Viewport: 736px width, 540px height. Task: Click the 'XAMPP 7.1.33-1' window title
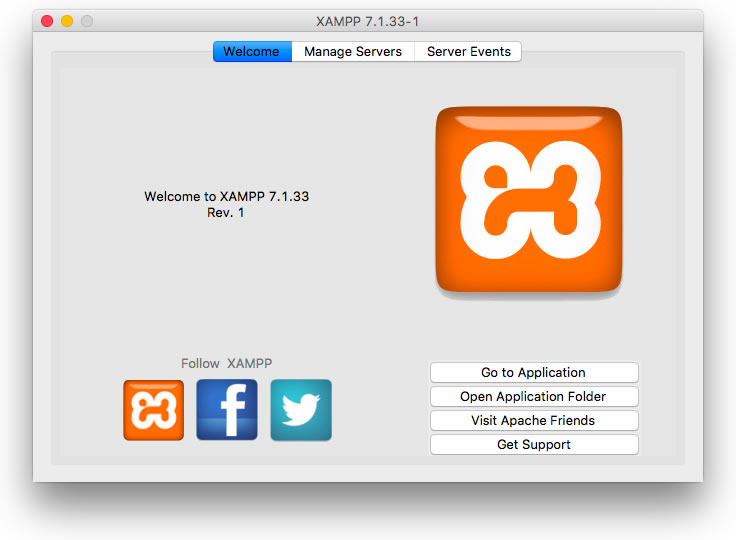[368, 22]
